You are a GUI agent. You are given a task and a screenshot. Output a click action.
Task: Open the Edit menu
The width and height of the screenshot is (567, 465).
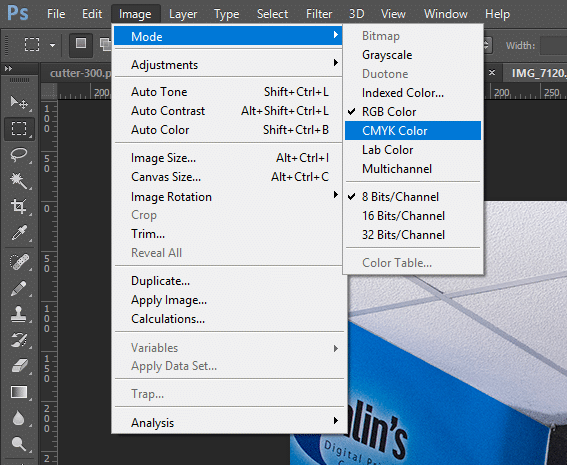(x=92, y=14)
